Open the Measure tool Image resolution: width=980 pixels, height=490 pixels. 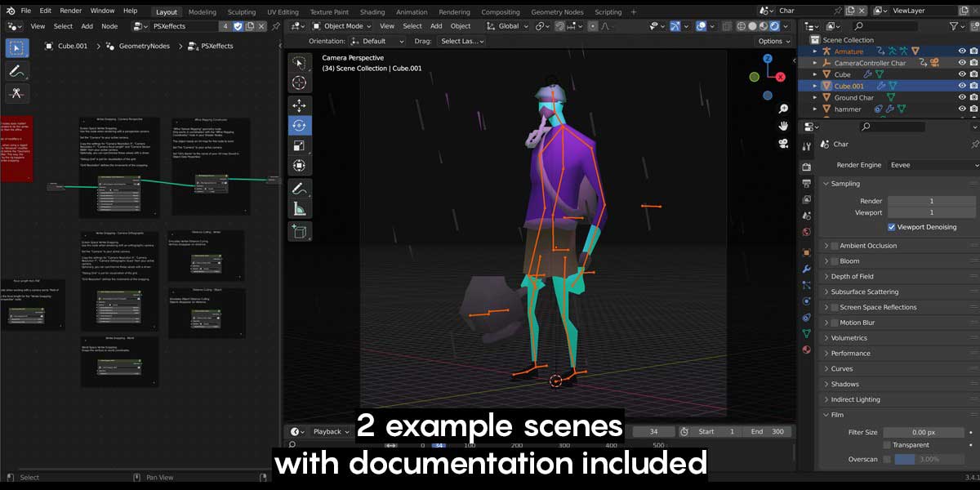[x=300, y=211]
